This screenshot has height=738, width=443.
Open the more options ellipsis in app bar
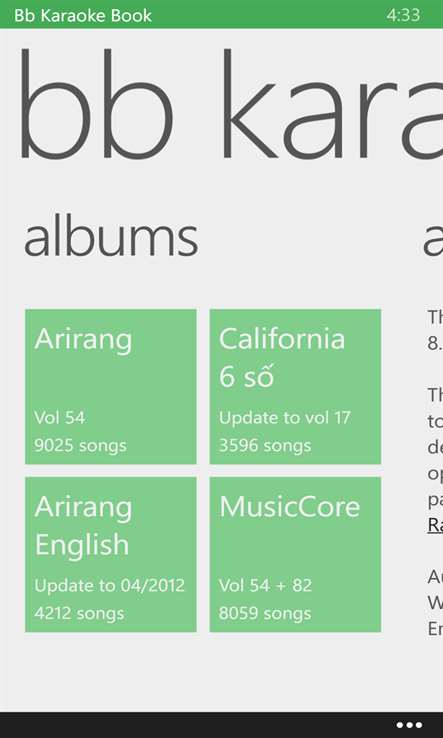[409, 725]
